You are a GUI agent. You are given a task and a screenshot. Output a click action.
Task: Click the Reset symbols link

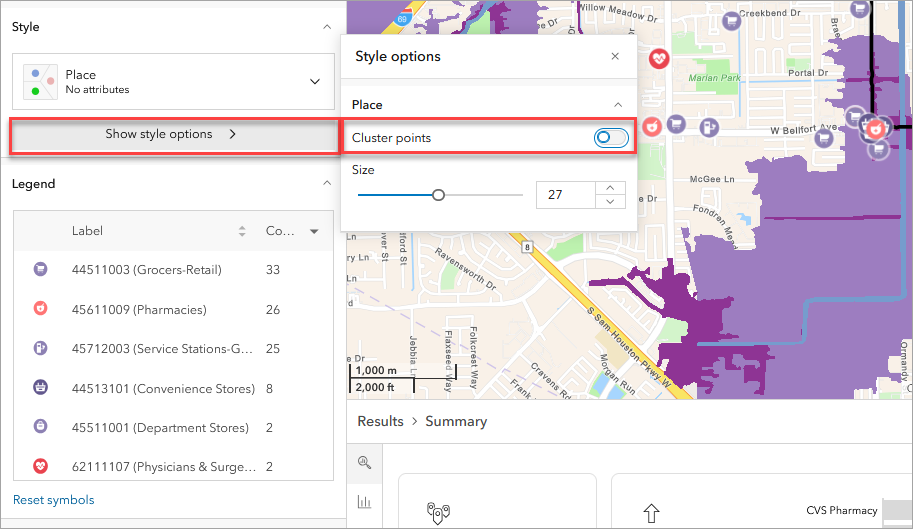(54, 500)
